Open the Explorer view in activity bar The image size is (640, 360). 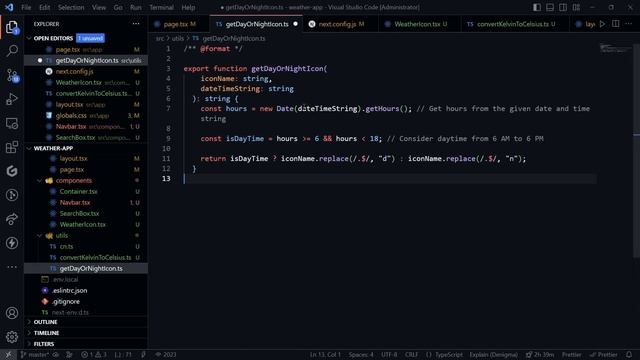(x=12, y=28)
